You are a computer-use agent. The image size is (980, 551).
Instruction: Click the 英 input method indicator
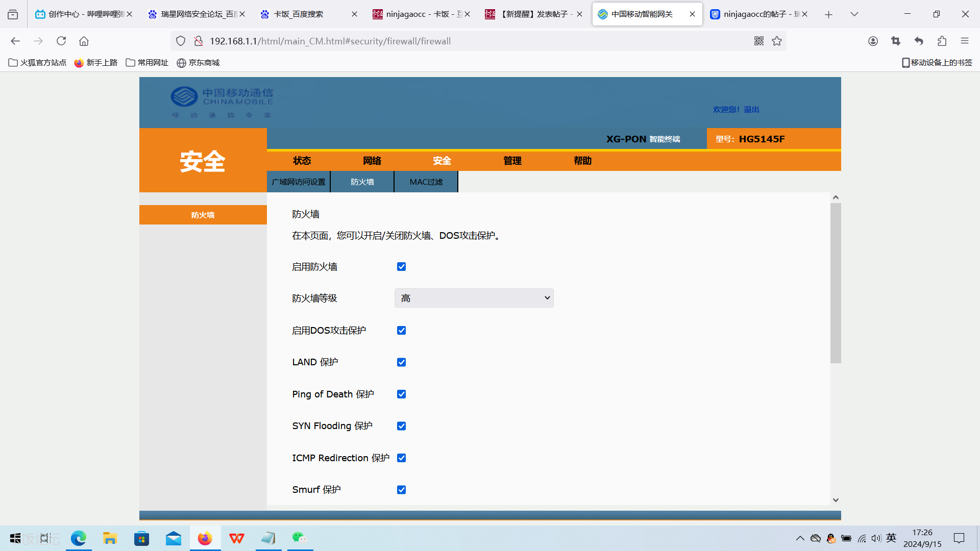pyautogui.click(x=891, y=538)
